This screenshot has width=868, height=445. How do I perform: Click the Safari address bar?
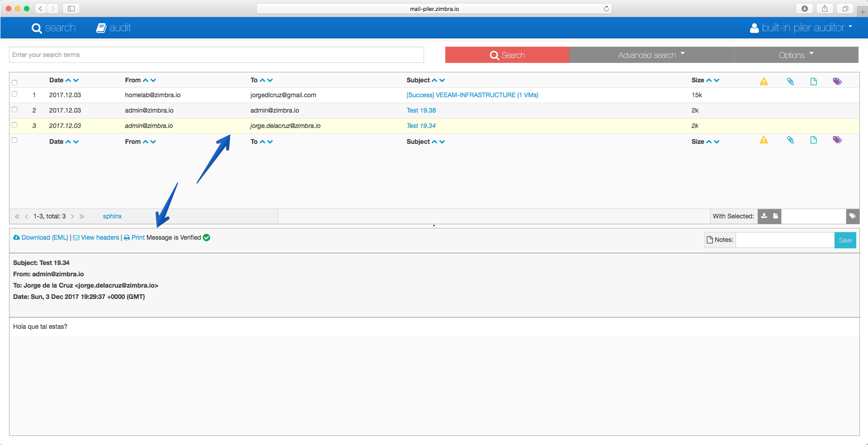[434, 9]
